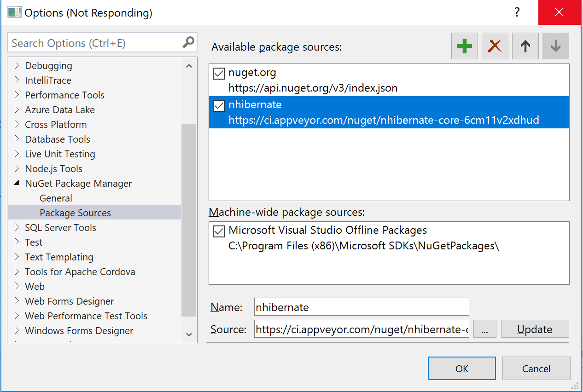
Task: Browse for source using the ellipsis button
Action: (x=484, y=329)
